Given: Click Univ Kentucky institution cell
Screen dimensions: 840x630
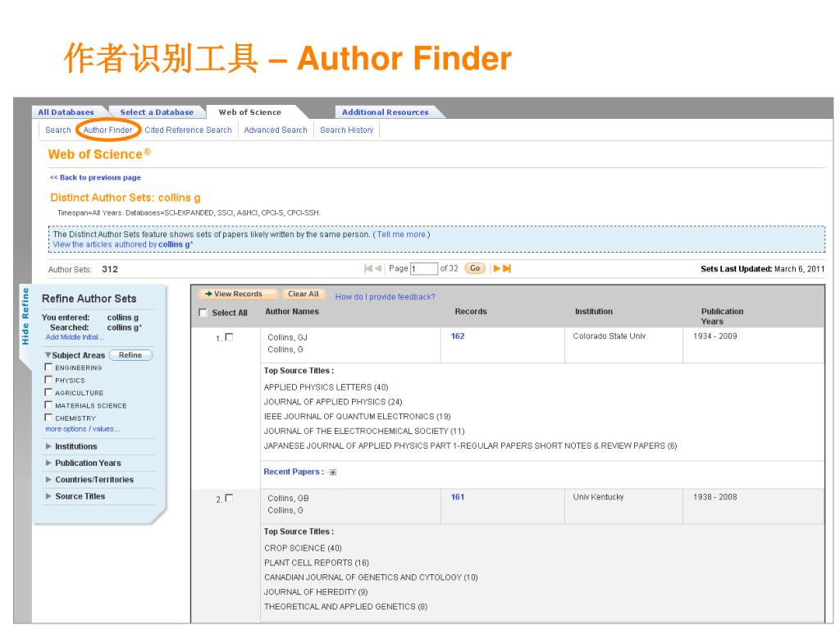Looking at the screenshot, I should (598, 496).
